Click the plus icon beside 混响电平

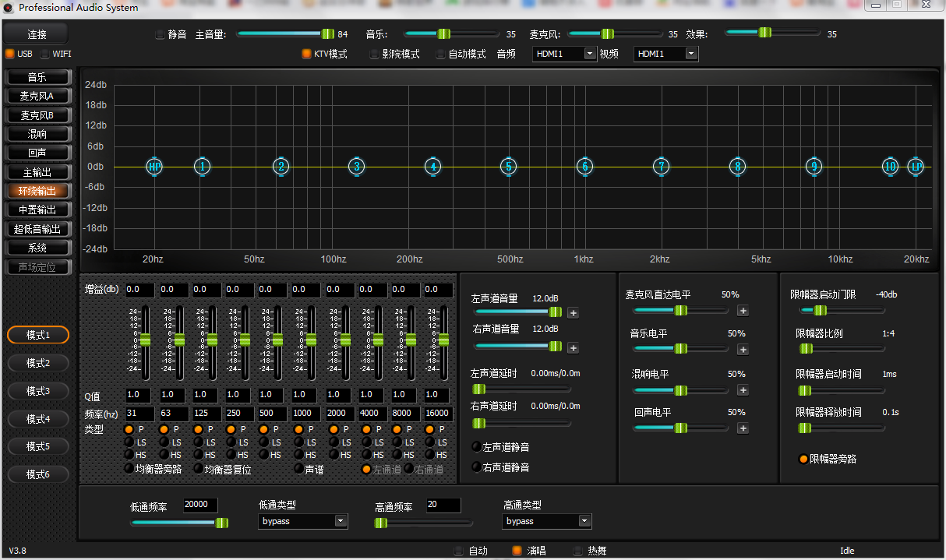(x=743, y=390)
